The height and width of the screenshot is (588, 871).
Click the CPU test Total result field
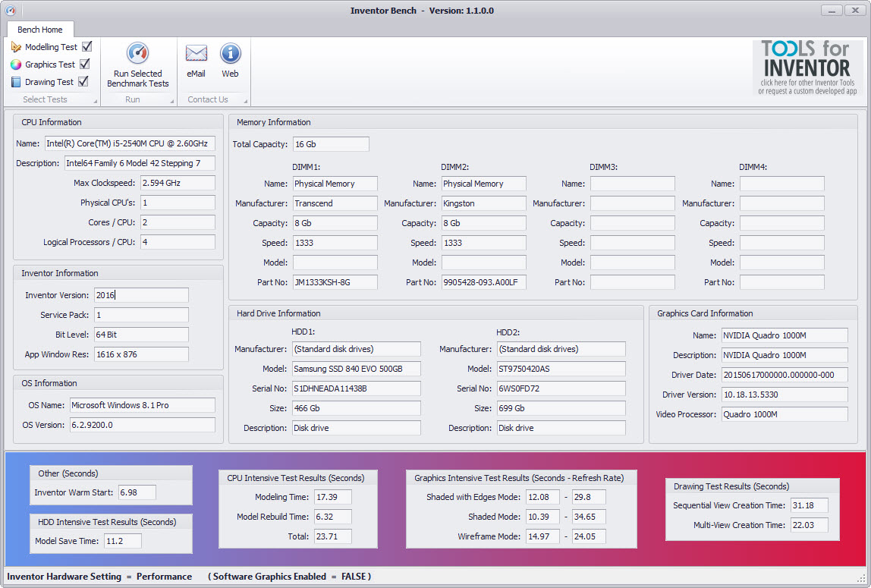coord(333,536)
